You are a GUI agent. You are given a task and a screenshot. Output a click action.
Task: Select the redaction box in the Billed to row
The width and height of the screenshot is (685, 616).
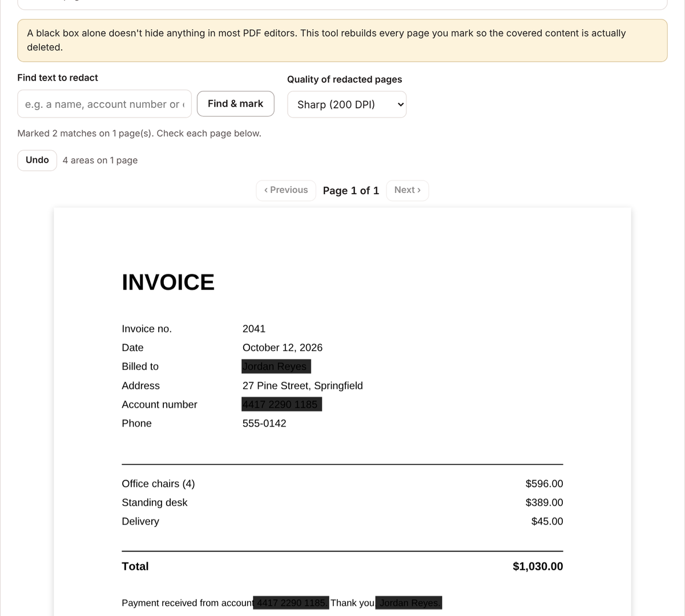(x=276, y=367)
